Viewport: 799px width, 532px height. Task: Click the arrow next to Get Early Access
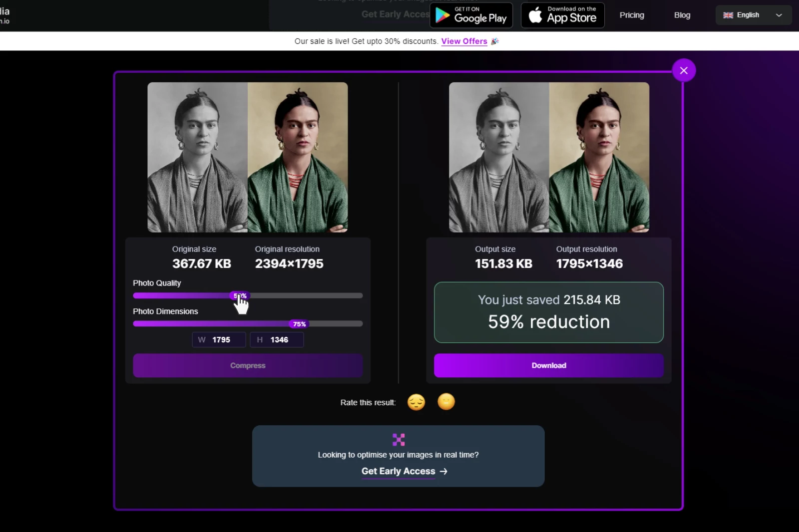pos(443,471)
